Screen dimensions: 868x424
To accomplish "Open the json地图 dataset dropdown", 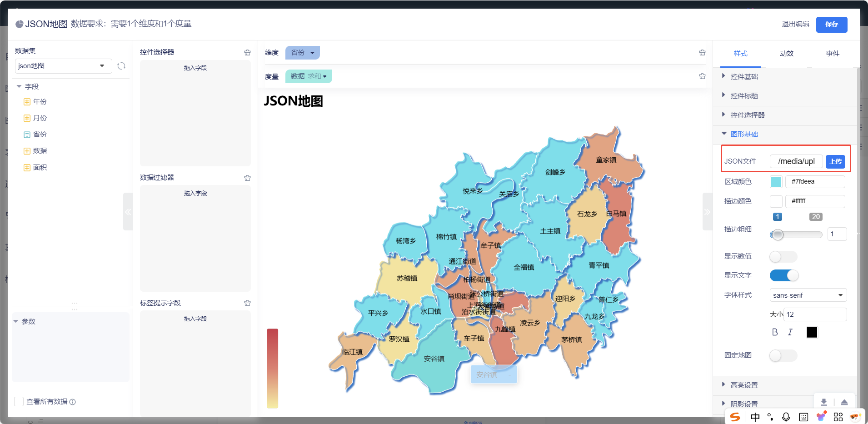I will pos(63,66).
